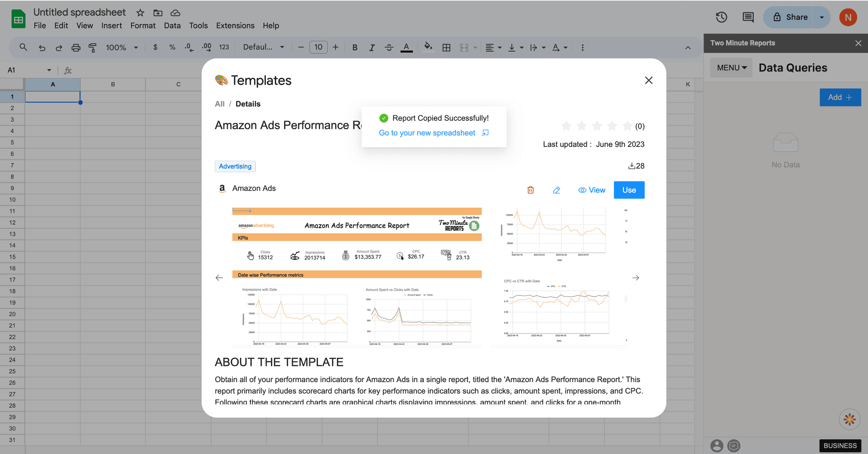Open the Data menu

(x=172, y=25)
